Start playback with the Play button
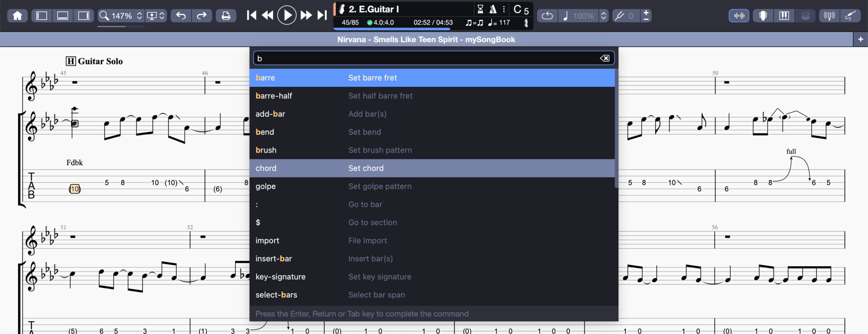This screenshot has height=334, width=868. pyautogui.click(x=287, y=15)
